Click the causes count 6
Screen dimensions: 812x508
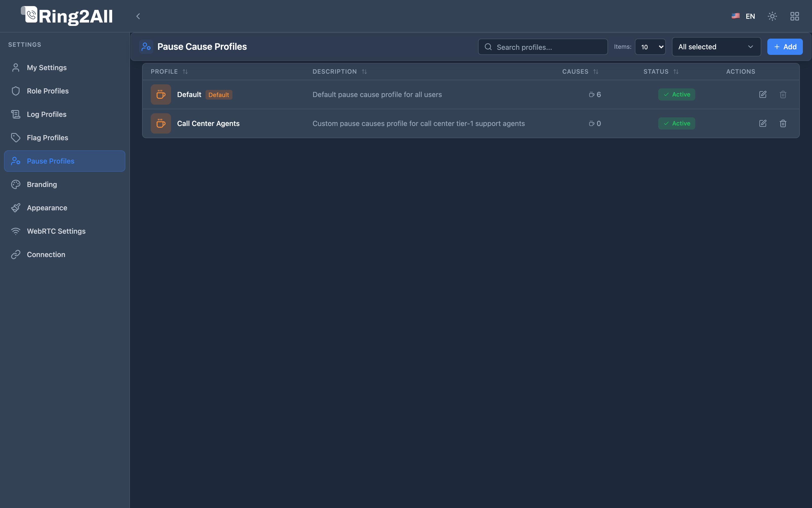tap(595, 94)
